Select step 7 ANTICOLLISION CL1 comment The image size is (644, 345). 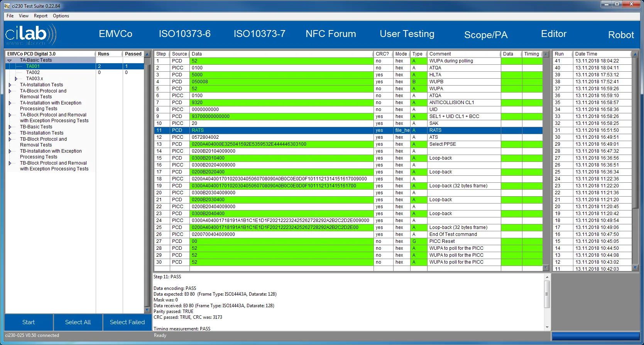pyautogui.click(x=464, y=103)
